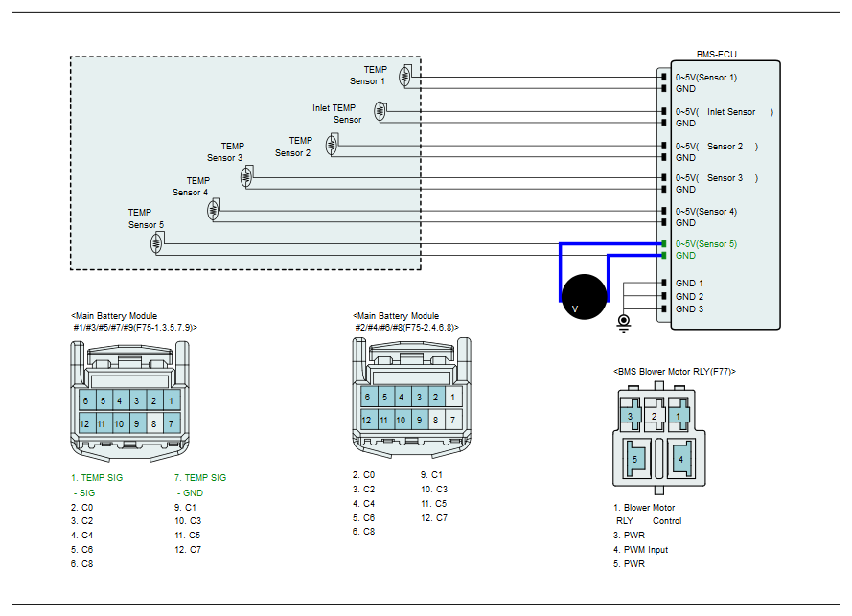Click the GND 1 label
Image resolution: width=852 pixels, height=616 pixels.
(689, 283)
